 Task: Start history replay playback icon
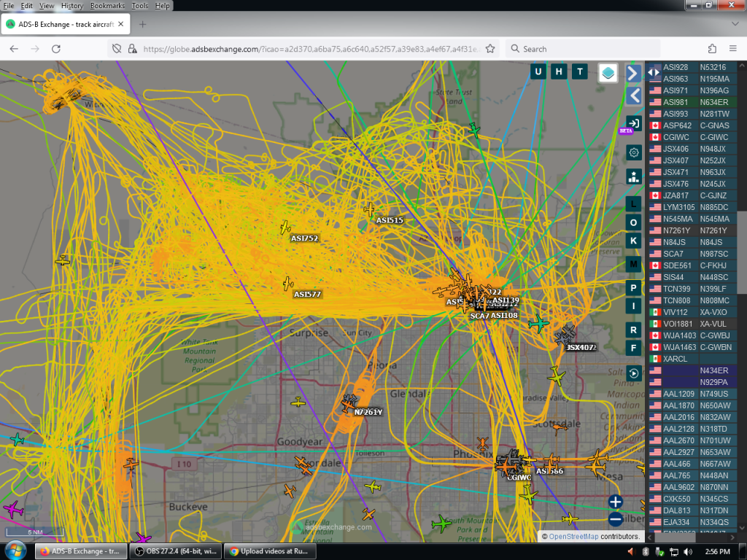click(633, 373)
